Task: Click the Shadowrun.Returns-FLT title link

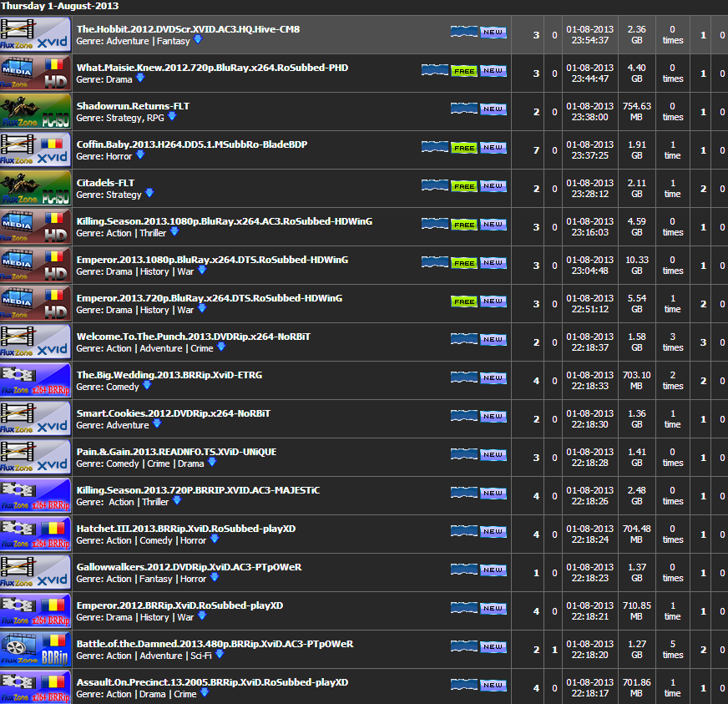Action: coord(133,106)
